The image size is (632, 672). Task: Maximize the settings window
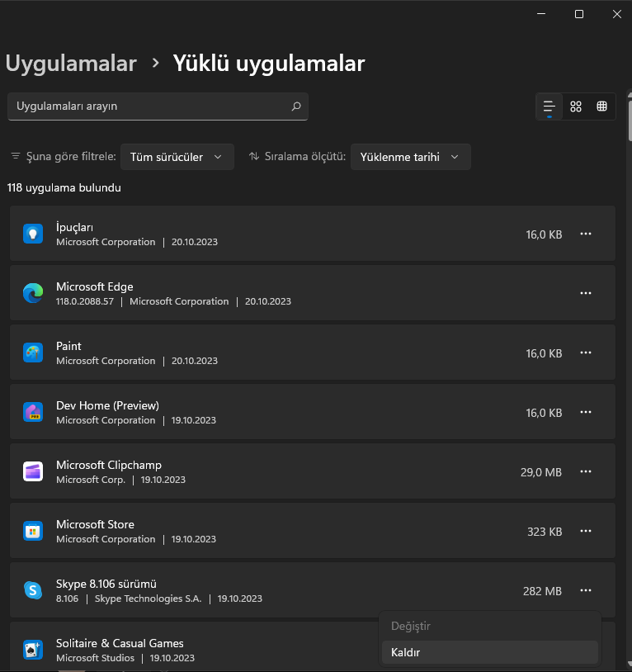[x=579, y=14]
